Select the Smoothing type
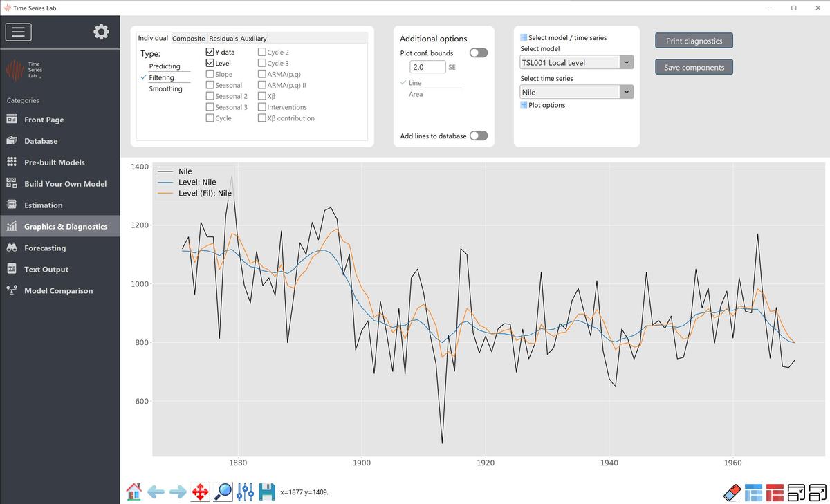This screenshot has height=504, width=830. pyautogui.click(x=166, y=88)
